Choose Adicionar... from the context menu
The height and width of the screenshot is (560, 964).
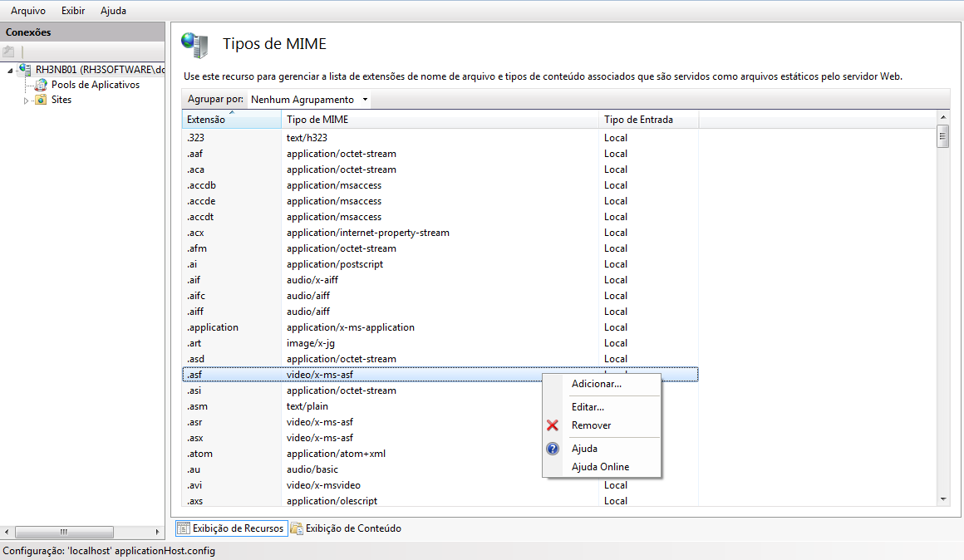click(596, 384)
